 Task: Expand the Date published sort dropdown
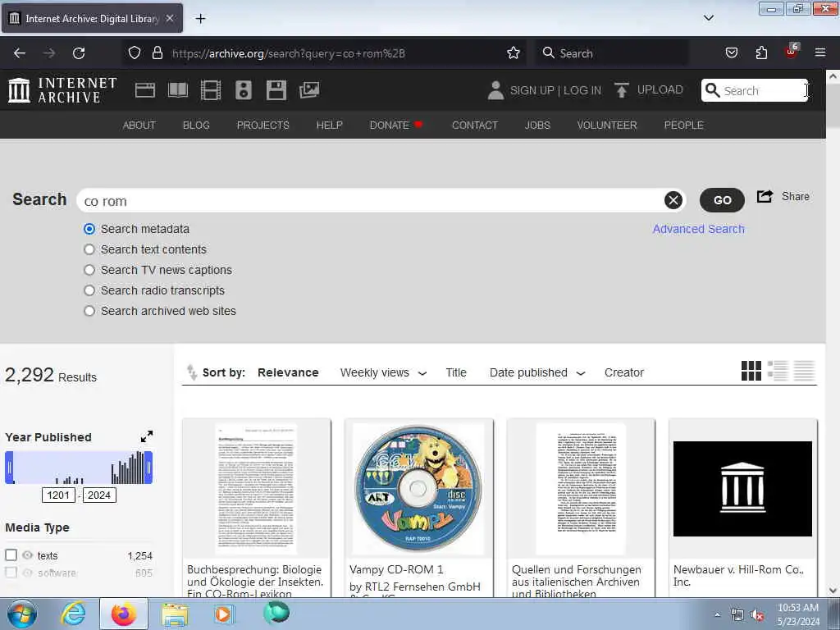pos(581,373)
